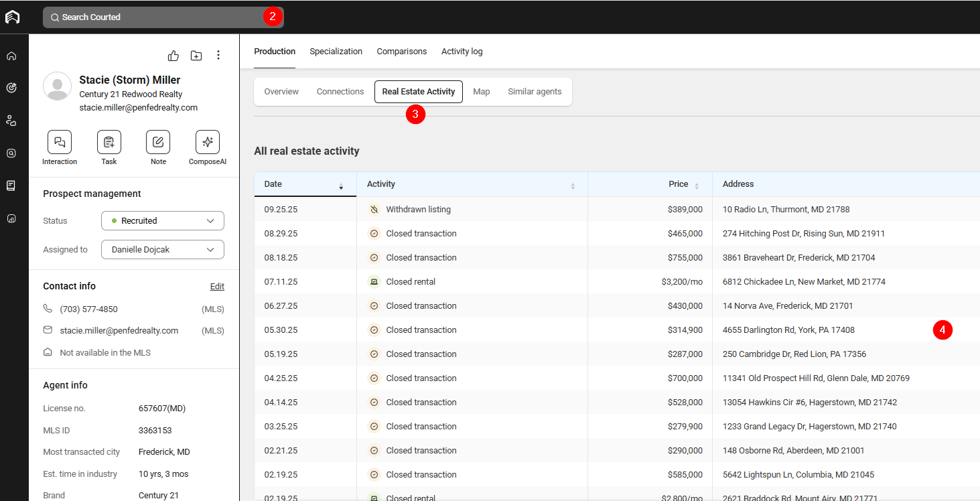Switch to the Activity log tab
The image size is (980, 501).
tap(462, 52)
